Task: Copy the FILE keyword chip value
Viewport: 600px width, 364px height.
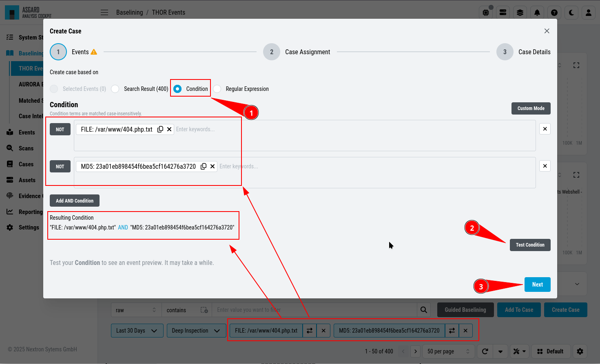Action: pos(160,129)
